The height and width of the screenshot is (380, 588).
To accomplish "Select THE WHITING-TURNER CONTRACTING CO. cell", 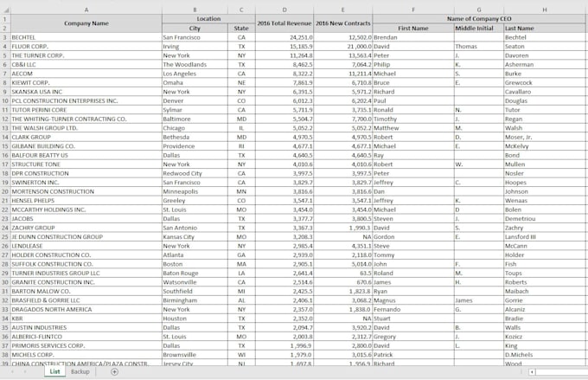I will coord(86,119).
